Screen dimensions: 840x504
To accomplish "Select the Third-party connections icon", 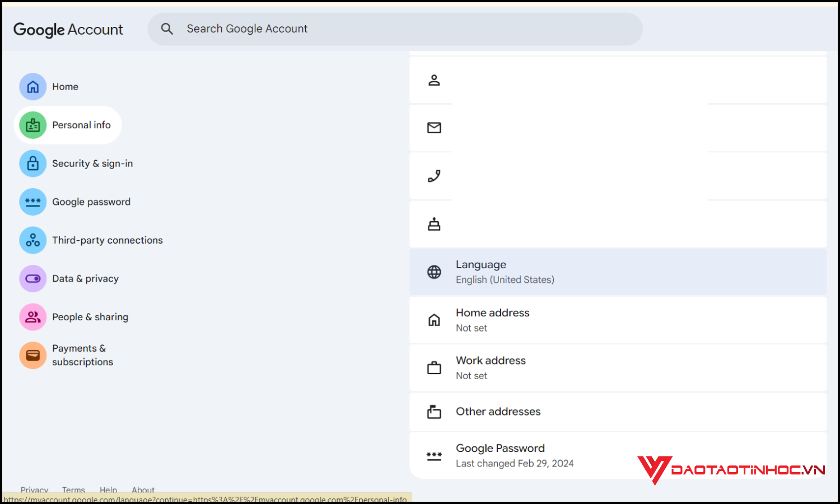I will [x=33, y=240].
